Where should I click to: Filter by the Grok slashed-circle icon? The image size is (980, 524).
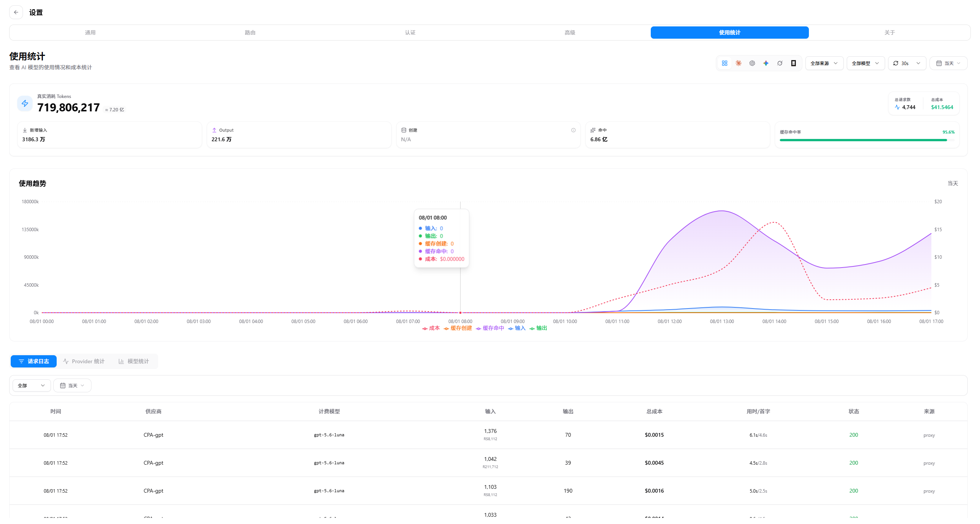(780, 63)
